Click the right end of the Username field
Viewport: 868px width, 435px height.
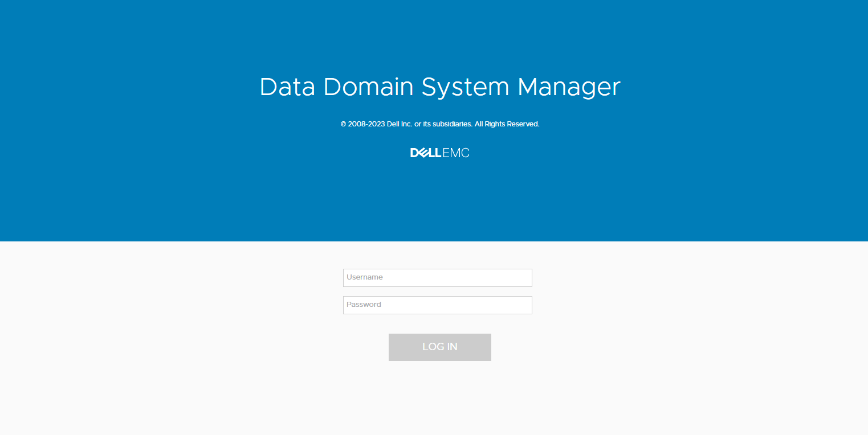[x=524, y=278]
